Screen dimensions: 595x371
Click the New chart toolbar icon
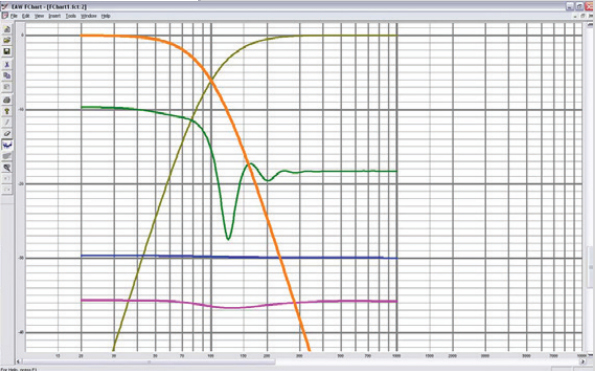point(7,29)
